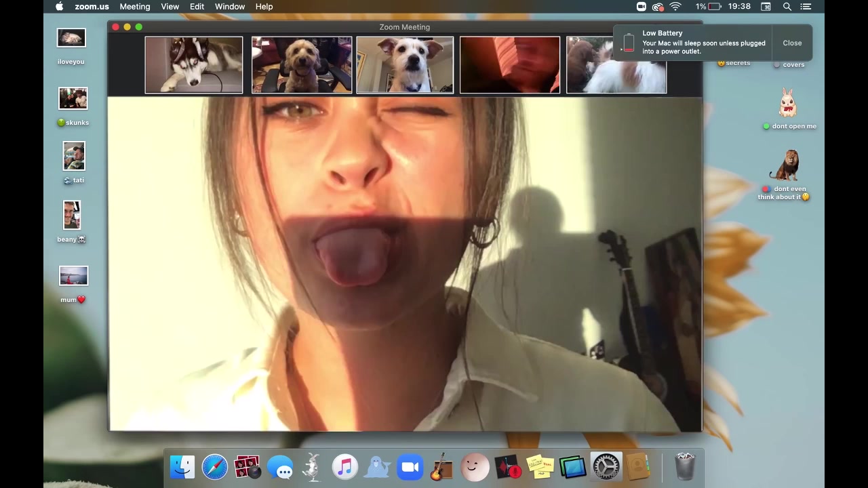Open the Wi-Fi status menu
The image size is (868, 488).
pyautogui.click(x=675, y=7)
